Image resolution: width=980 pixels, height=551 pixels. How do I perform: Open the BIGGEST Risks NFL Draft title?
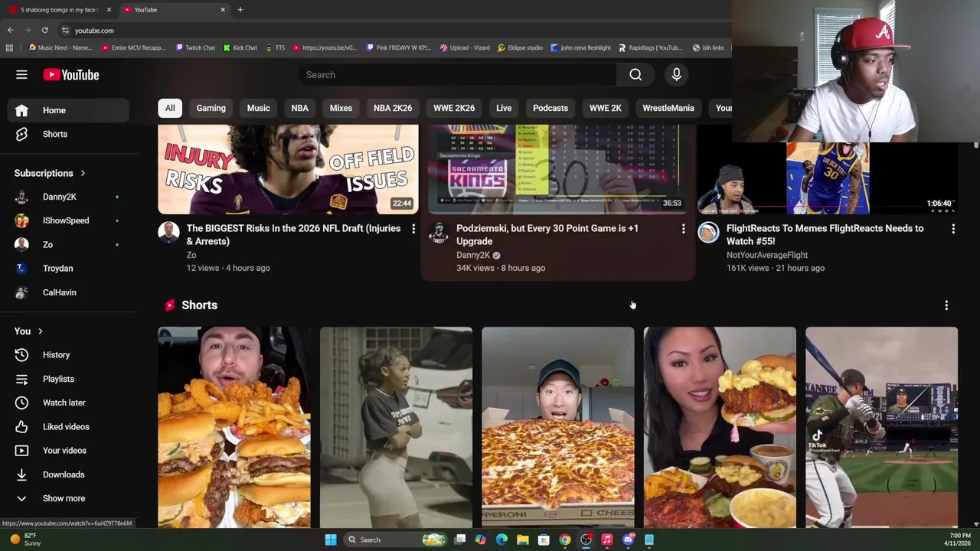pos(293,234)
